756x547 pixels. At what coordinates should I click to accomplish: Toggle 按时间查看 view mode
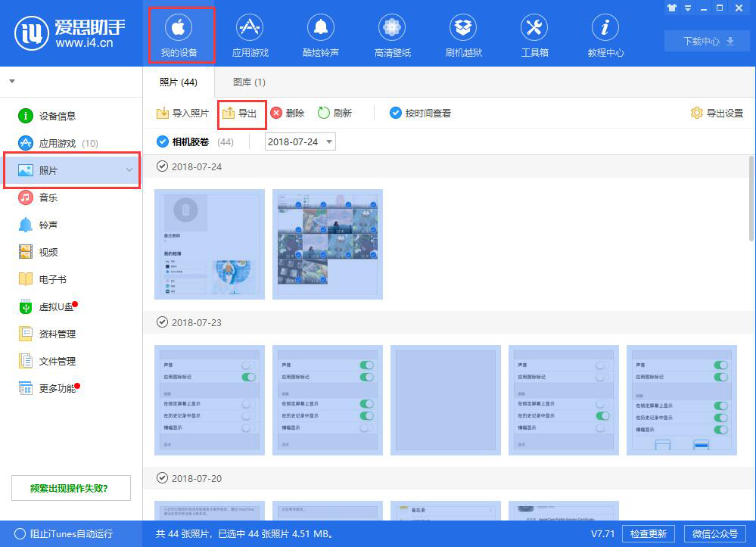tap(396, 113)
